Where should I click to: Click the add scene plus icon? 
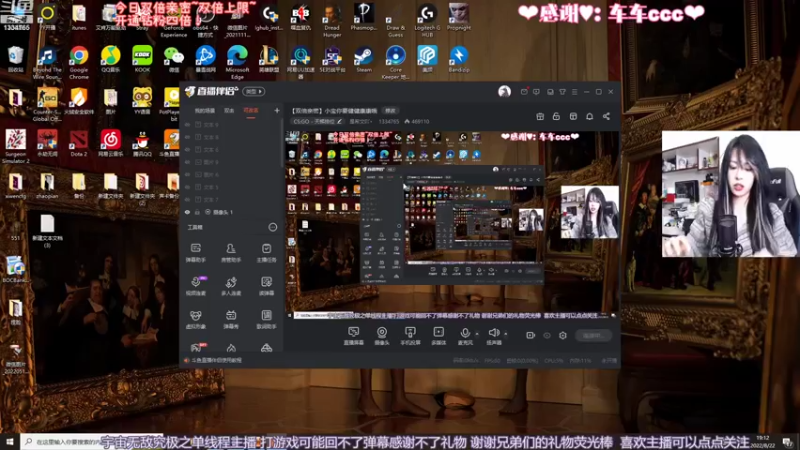pos(277,110)
